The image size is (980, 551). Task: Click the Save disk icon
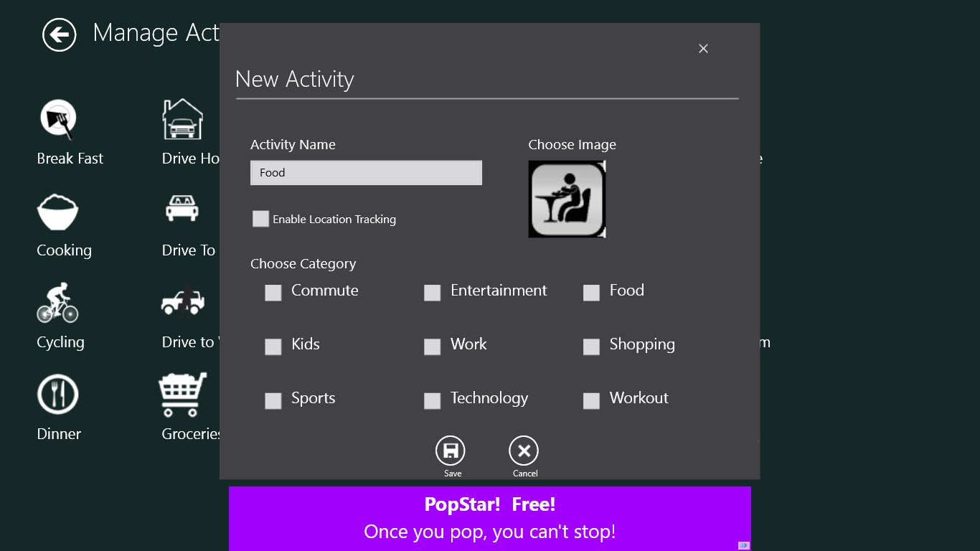tap(451, 451)
